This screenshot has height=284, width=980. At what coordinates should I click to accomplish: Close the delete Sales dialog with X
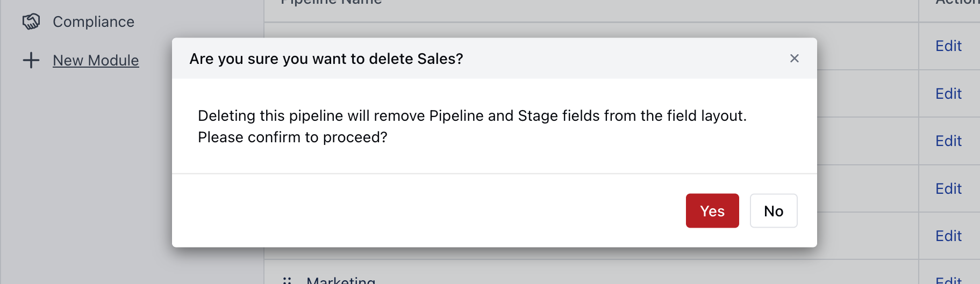[x=794, y=59]
